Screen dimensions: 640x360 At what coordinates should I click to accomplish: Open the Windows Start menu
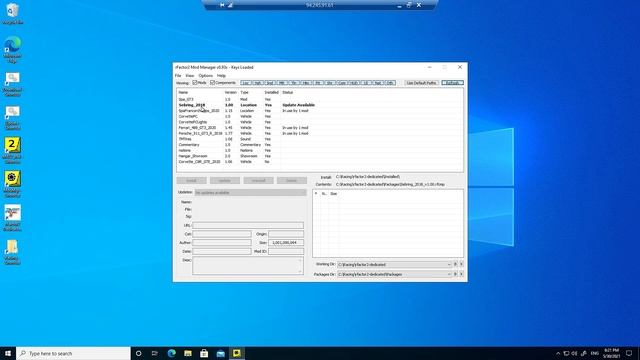(8, 353)
